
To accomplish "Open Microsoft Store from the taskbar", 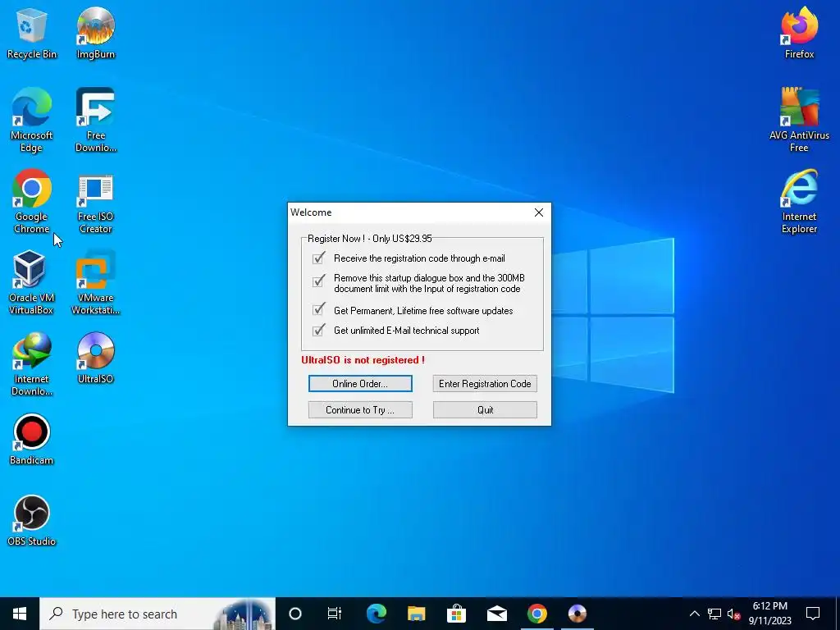I will click(x=456, y=614).
